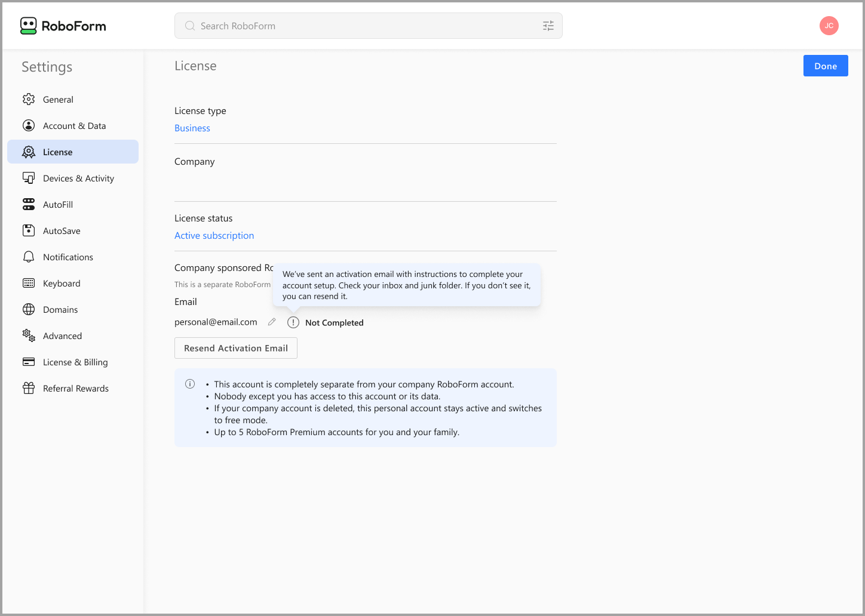
Task: Open Account & Data settings
Action: point(73,126)
